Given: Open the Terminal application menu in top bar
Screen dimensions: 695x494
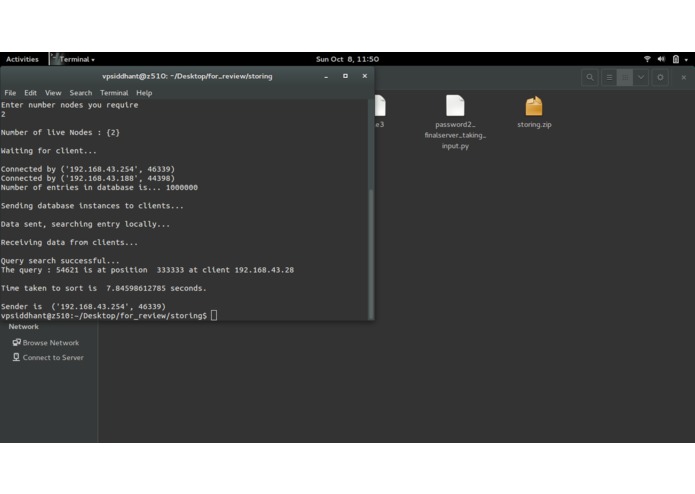Looking at the screenshot, I should 73,59.
